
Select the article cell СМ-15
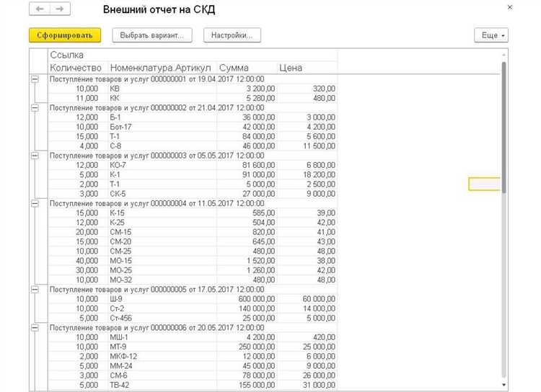tap(162, 232)
